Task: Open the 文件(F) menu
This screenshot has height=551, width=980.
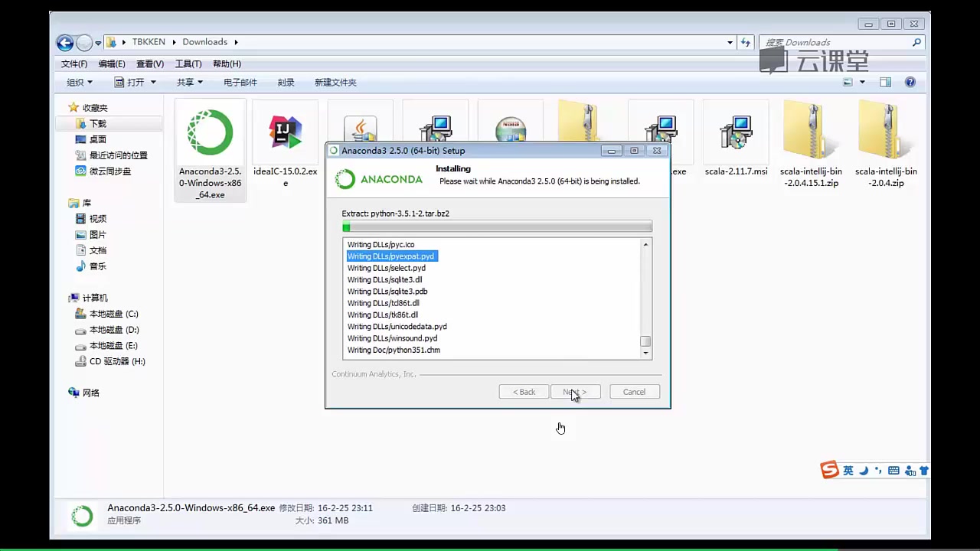Action: [x=74, y=64]
